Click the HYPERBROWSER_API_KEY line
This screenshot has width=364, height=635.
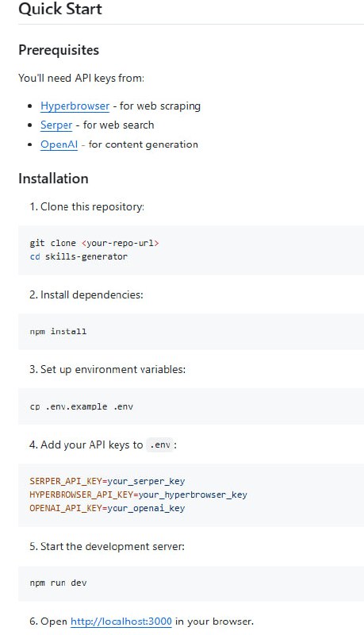[x=138, y=495]
